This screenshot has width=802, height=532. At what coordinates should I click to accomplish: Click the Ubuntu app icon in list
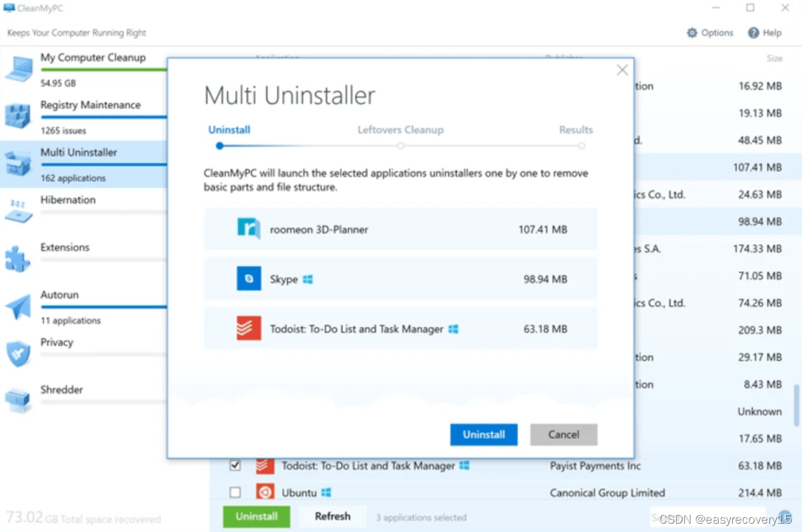(265, 492)
